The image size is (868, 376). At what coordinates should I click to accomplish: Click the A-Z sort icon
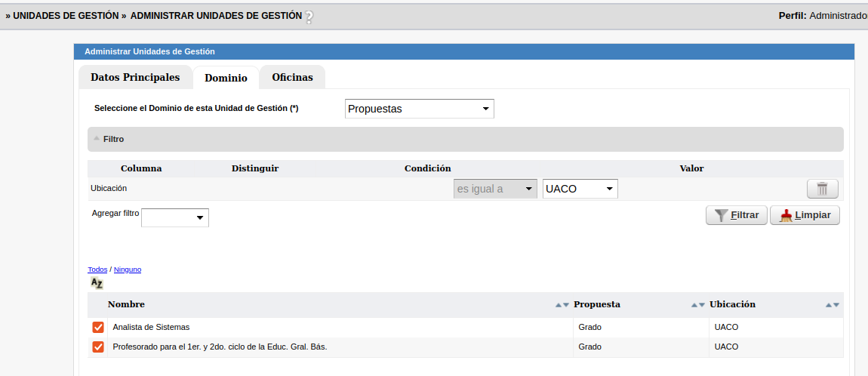tap(97, 283)
